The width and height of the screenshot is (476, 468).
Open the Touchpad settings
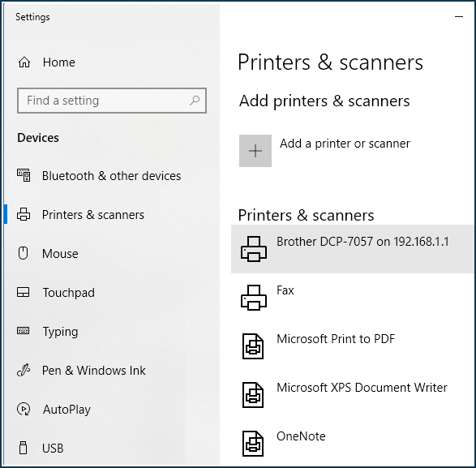pos(69,293)
